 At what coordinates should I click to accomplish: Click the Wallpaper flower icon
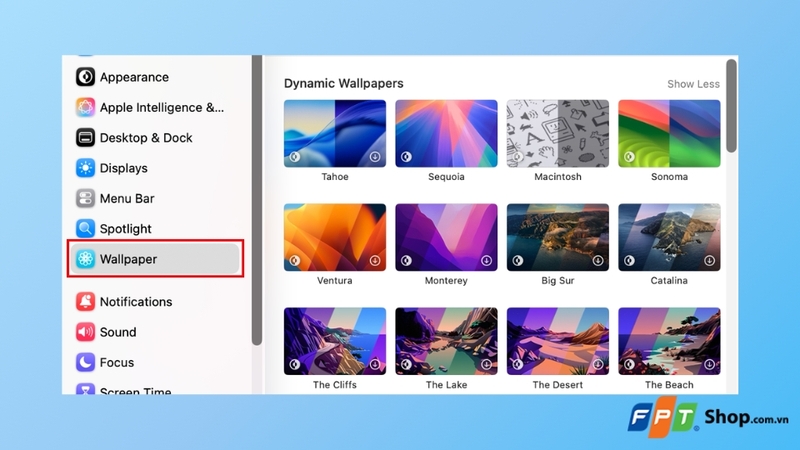tap(85, 259)
